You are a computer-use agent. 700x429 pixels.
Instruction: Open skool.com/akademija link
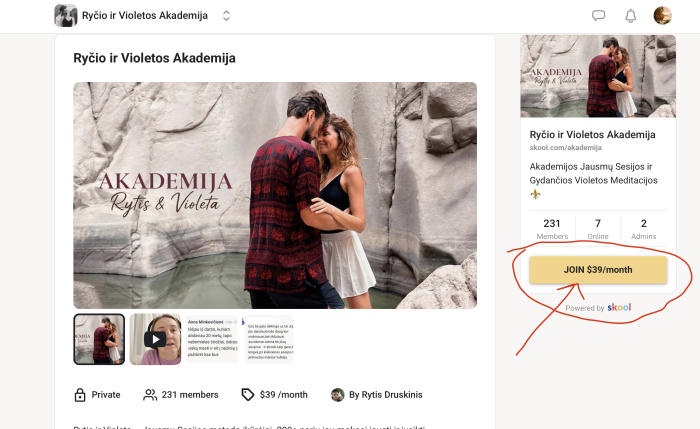[566, 147]
